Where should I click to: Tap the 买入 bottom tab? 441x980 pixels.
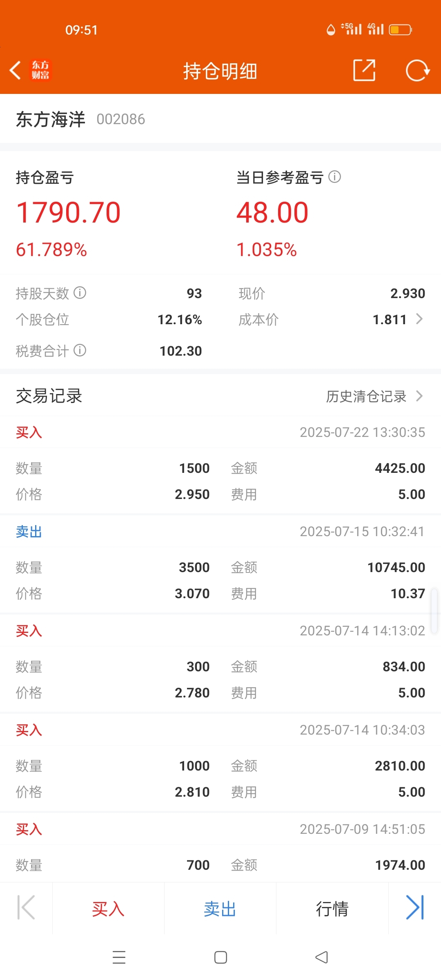pyautogui.click(x=108, y=909)
